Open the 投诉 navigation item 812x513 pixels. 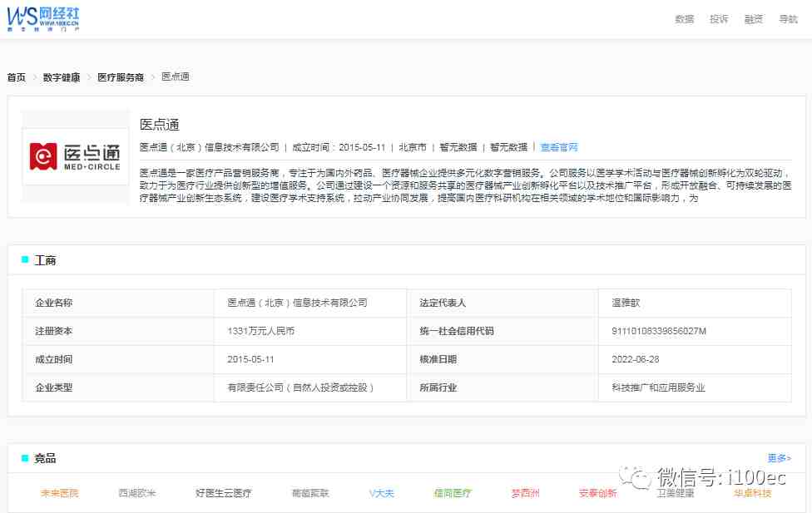click(719, 19)
